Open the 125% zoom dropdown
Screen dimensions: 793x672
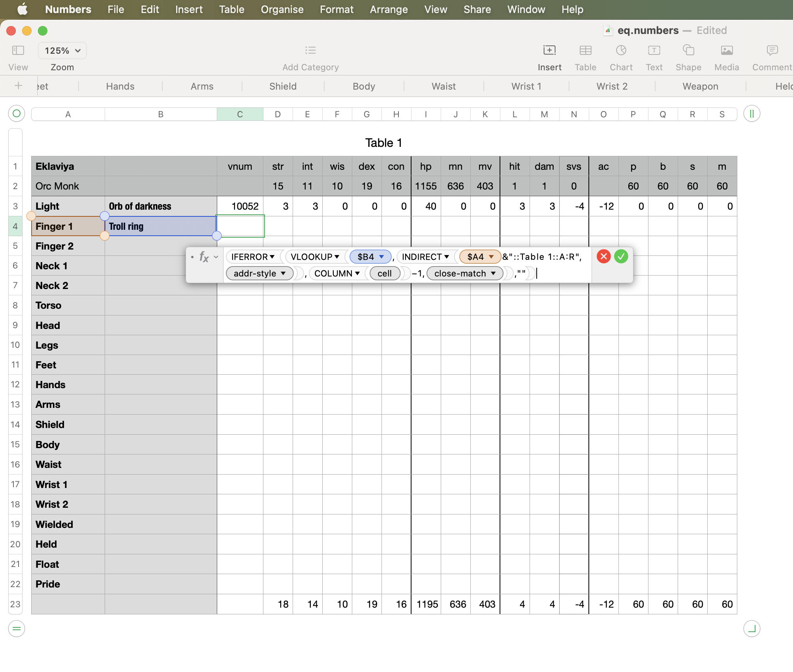pos(62,51)
